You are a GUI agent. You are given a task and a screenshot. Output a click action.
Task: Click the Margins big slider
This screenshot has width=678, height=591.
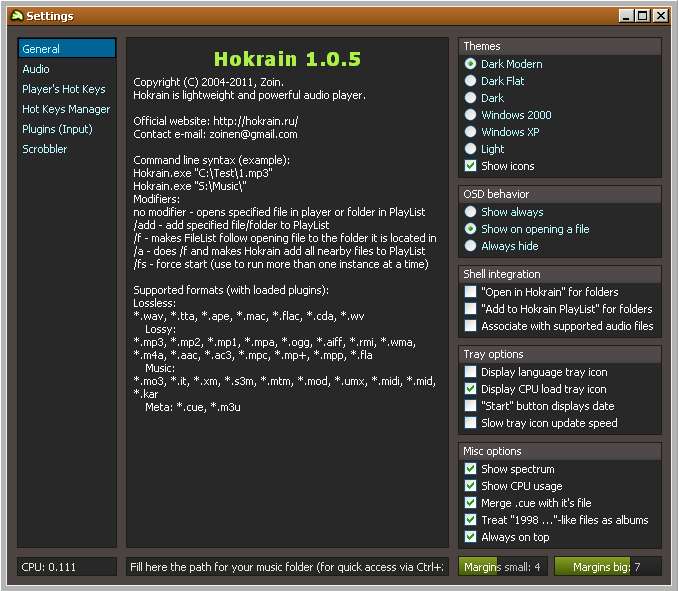pos(606,567)
